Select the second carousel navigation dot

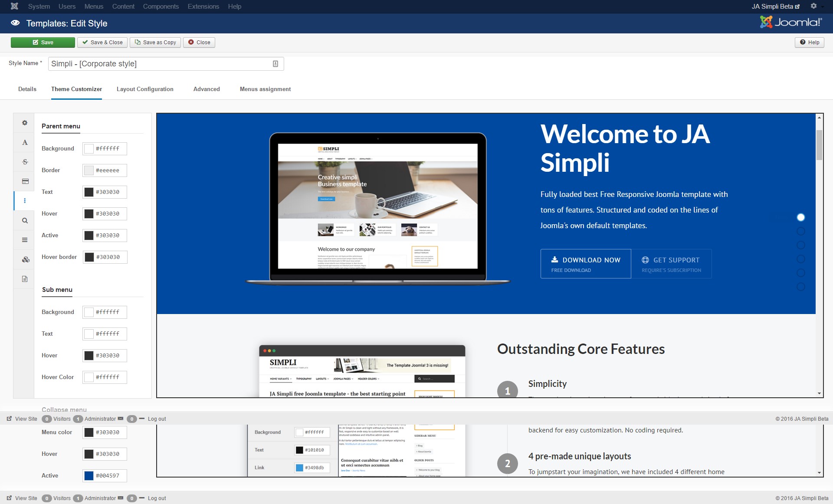click(800, 231)
